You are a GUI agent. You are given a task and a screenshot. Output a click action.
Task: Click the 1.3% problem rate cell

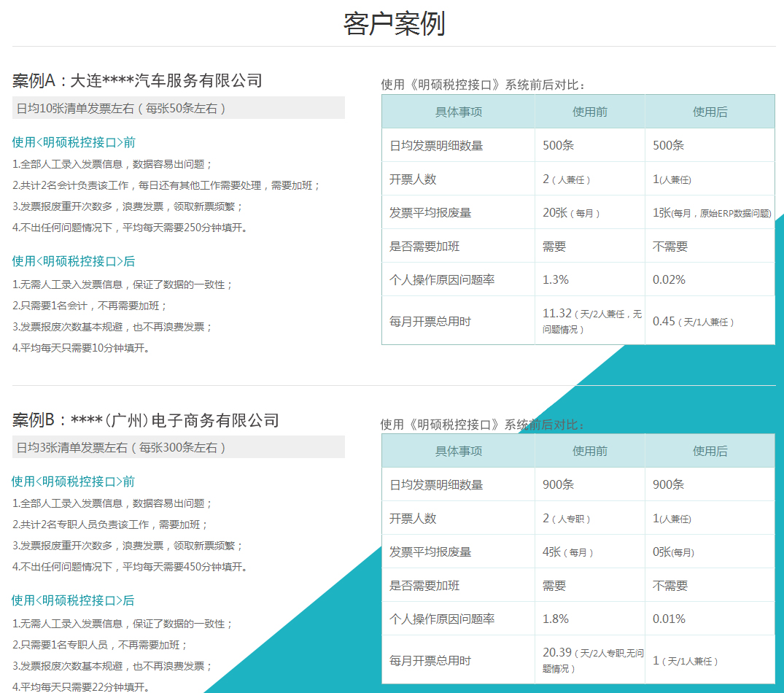pyautogui.click(x=556, y=279)
